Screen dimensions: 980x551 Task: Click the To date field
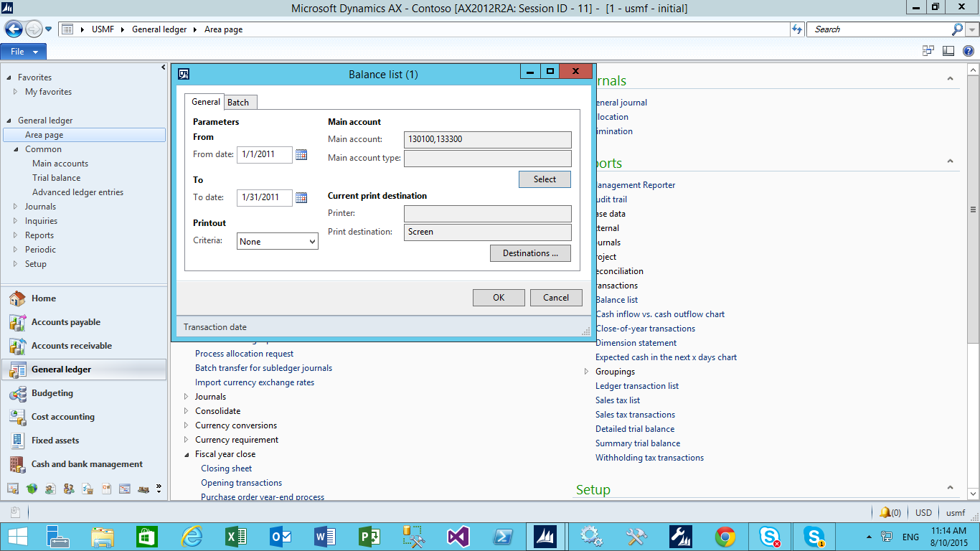[x=265, y=197]
